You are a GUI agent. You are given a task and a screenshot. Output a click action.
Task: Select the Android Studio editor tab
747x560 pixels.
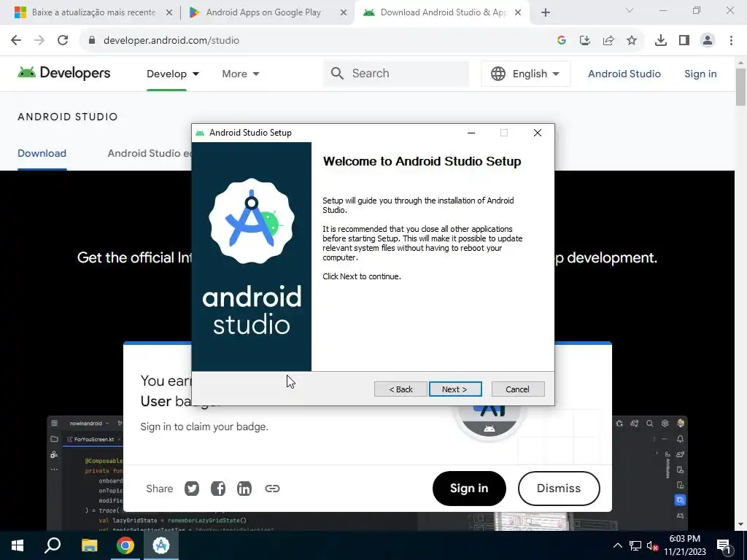click(149, 153)
